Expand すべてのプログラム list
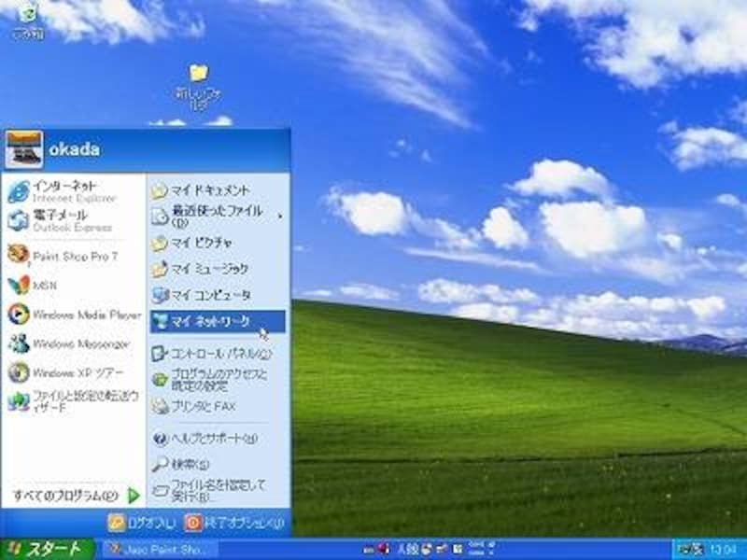The height and width of the screenshot is (560, 747). pos(75,495)
